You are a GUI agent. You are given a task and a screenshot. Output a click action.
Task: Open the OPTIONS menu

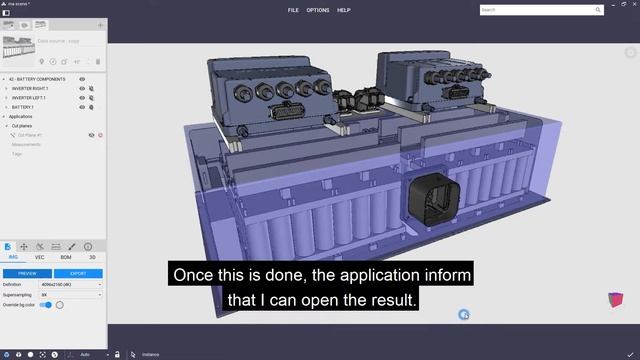click(x=318, y=10)
